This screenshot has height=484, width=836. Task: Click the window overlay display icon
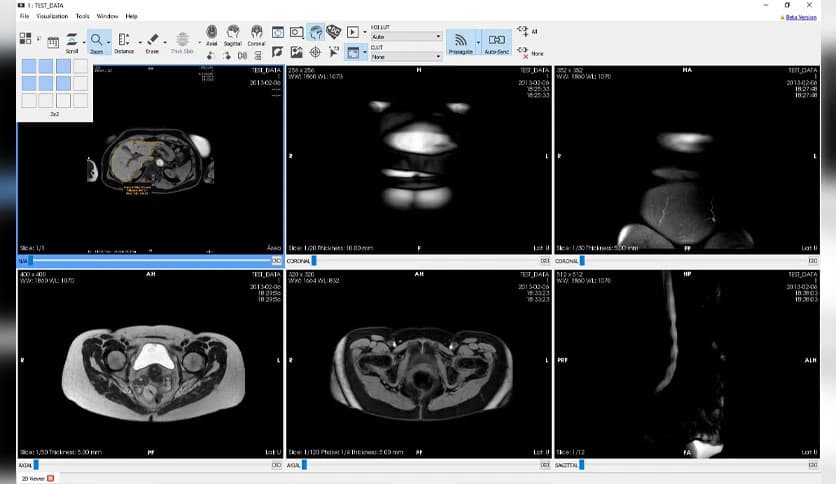click(353, 52)
